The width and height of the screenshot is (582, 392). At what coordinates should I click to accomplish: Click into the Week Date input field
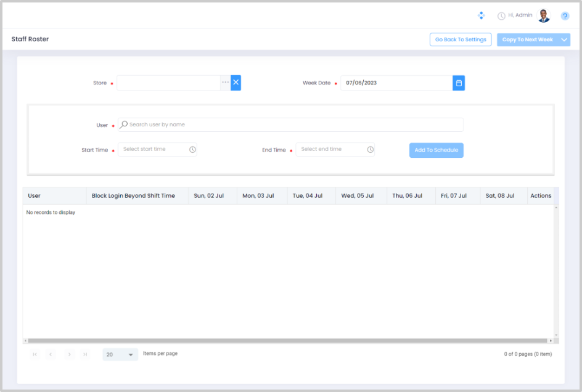396,83
